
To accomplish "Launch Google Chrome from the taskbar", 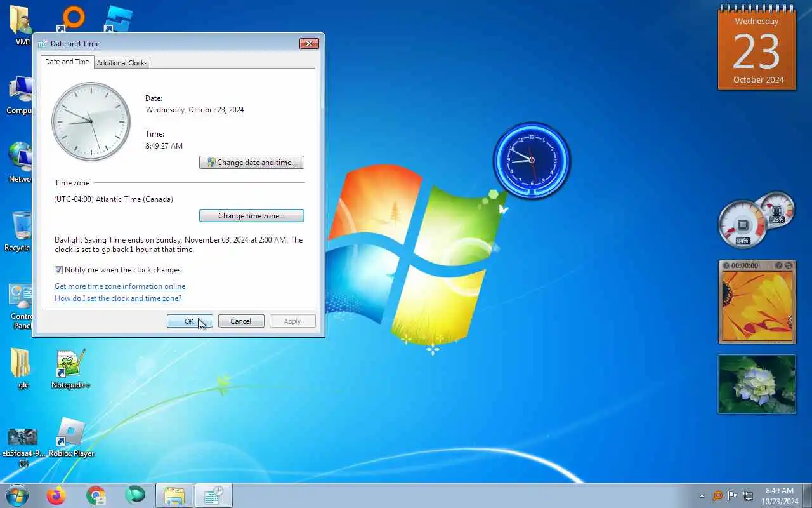I will pyautogui.click(x=96, y=495).
